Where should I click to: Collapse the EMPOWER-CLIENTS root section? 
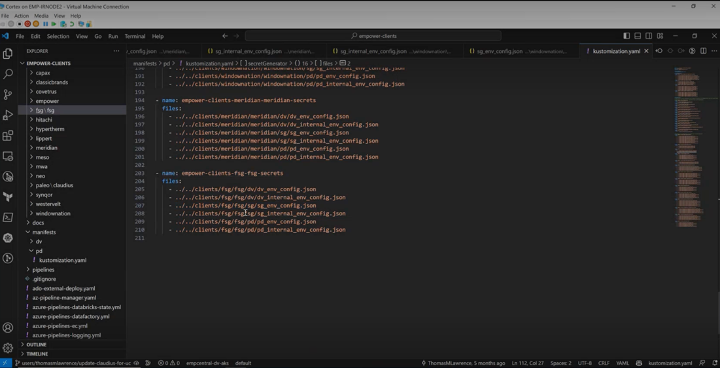(x=48, y=63)
